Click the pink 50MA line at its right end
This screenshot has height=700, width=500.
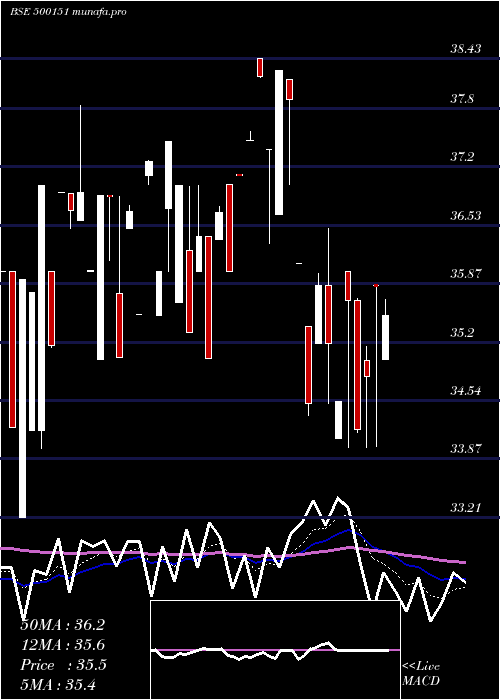tap(462, 562)
